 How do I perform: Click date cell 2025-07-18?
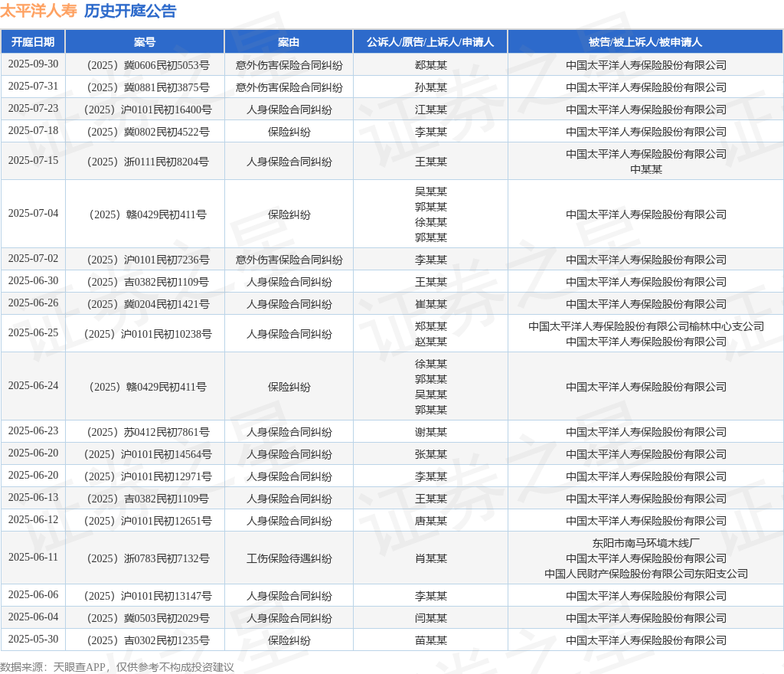(33, 130)
